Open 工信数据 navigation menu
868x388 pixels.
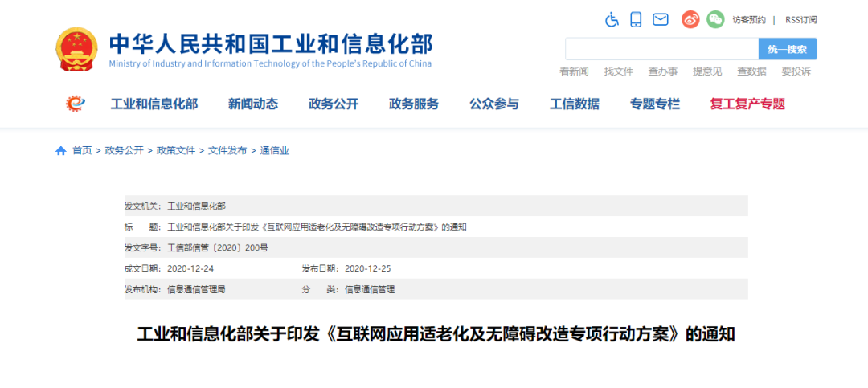575,104
